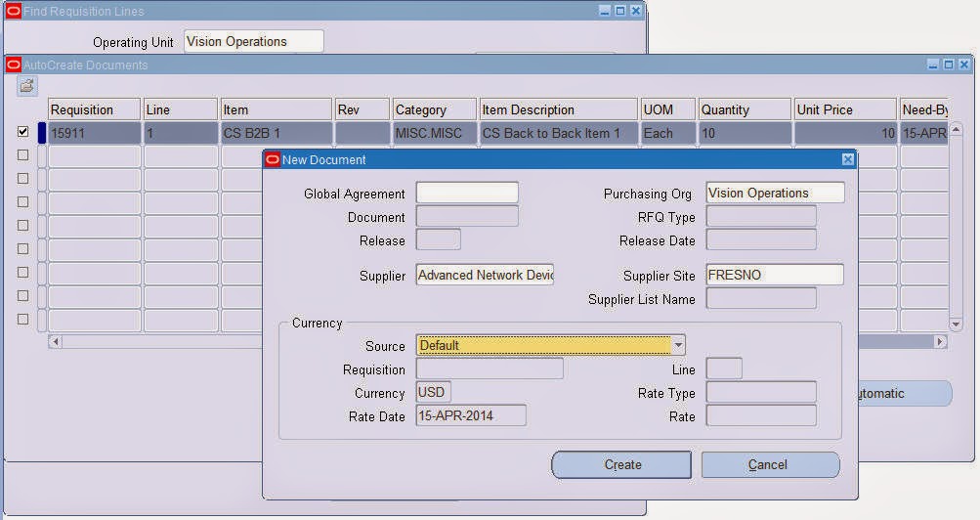Image resolution: width=980 pixels, height=520 pixels.
Task: Click the Line field in Currency group
Action: coord(724,368)
